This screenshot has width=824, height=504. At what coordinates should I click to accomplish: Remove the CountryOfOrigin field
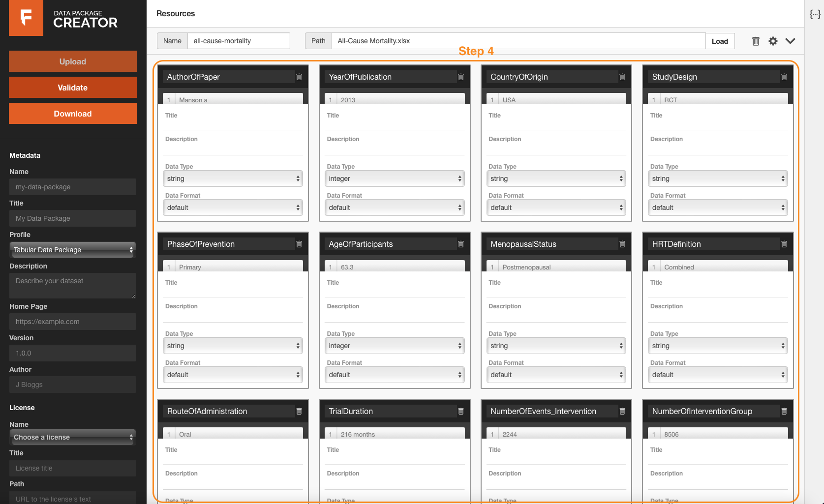(x=622, y=77)
